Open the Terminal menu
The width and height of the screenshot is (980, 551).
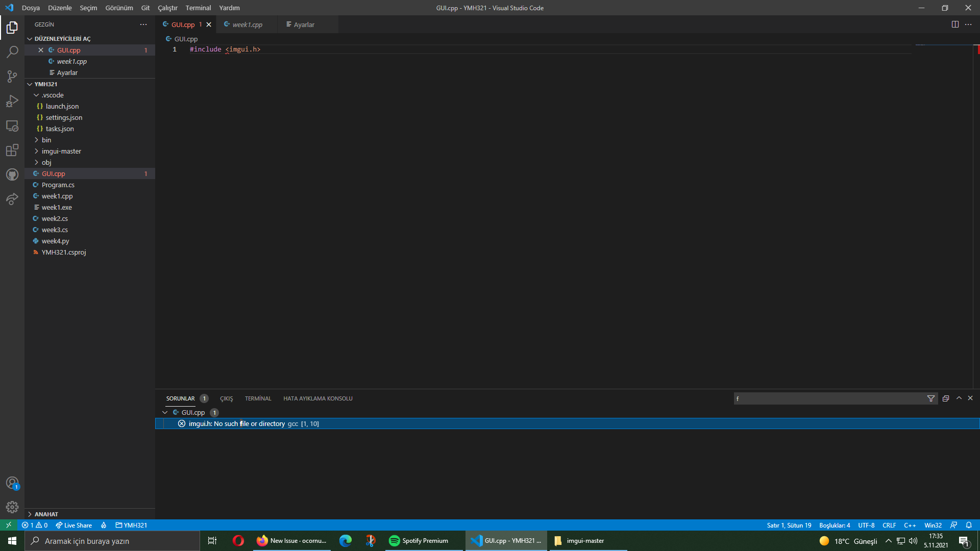198,8
